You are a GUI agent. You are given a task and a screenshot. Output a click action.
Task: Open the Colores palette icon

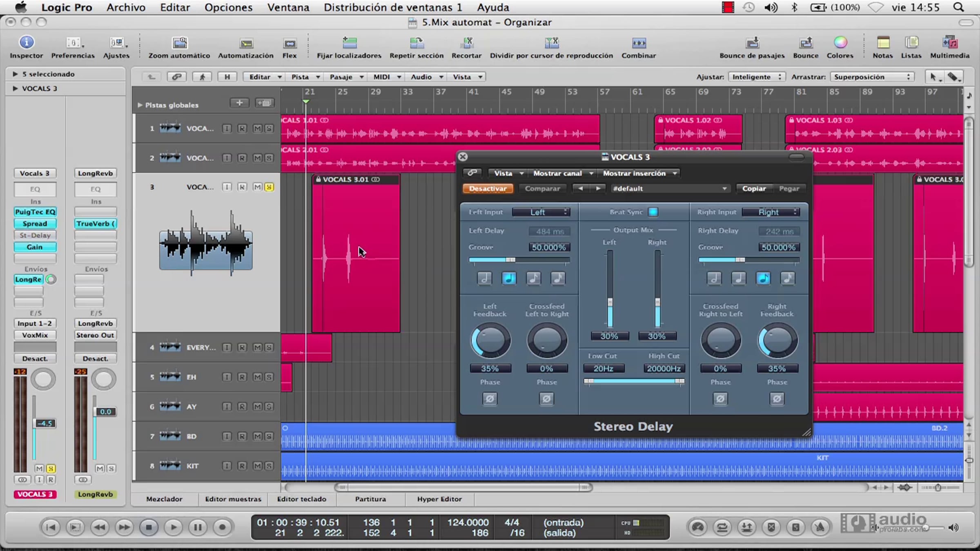tap(840, 42)
